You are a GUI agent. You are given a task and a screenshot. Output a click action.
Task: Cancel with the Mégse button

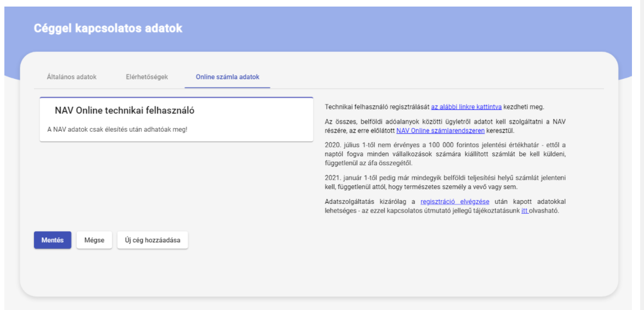click(94, 240)
